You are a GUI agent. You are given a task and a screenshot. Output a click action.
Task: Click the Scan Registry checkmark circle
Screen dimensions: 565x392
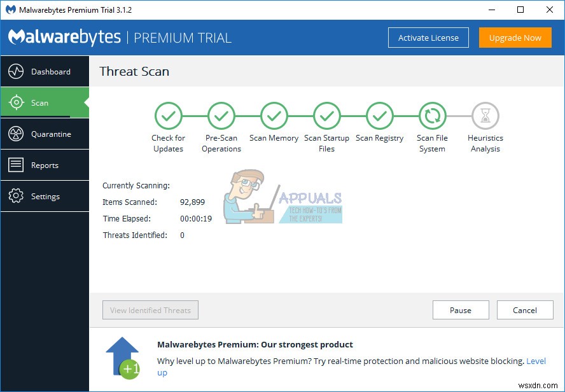pos(379,116)
